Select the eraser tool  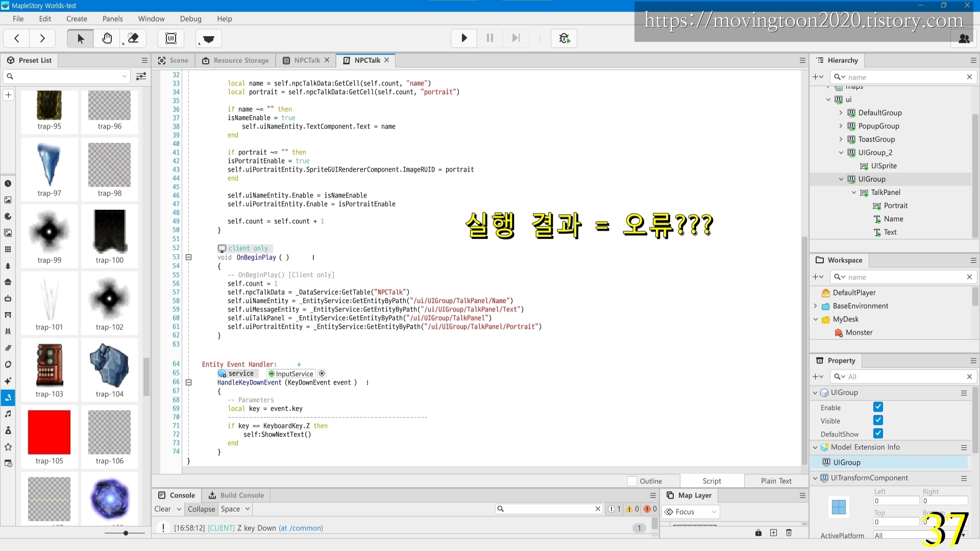(x=133, y=38)
